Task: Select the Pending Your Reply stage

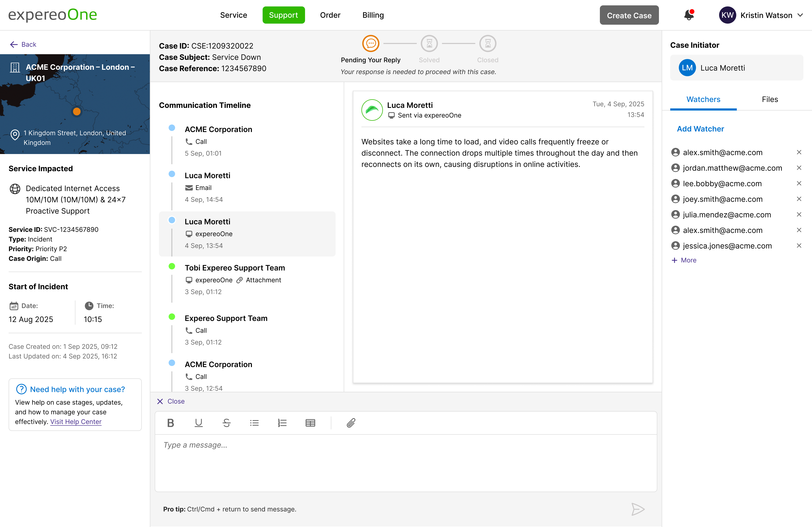Action: (371, 44)
